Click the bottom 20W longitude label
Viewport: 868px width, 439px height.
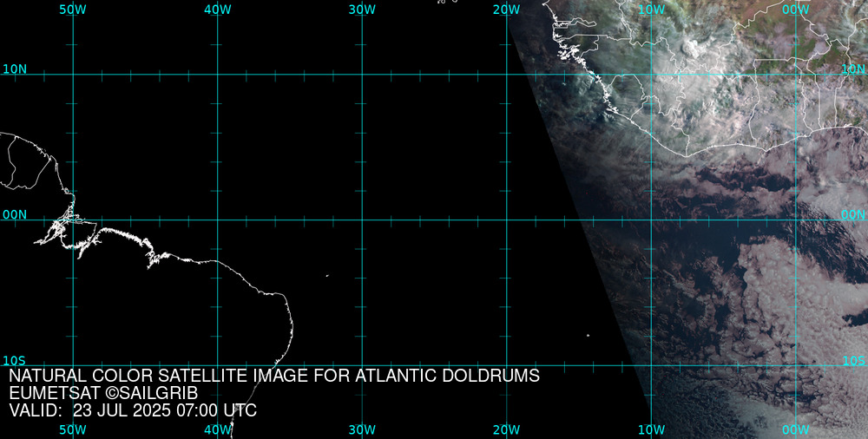(507, 429)
